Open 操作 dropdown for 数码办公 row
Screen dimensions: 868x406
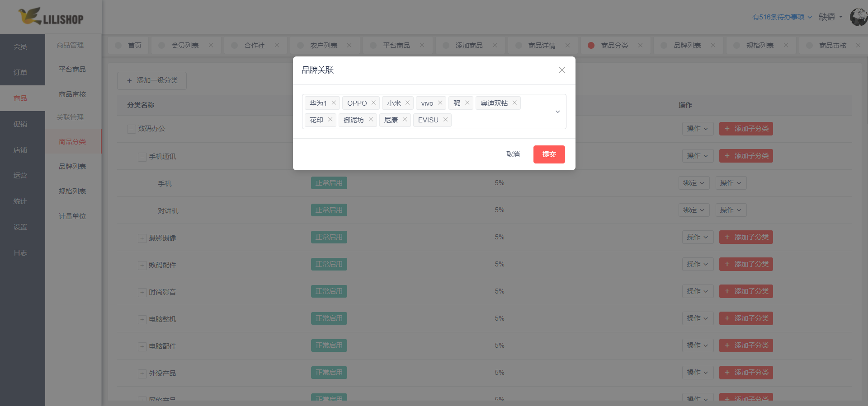[698, 129]
